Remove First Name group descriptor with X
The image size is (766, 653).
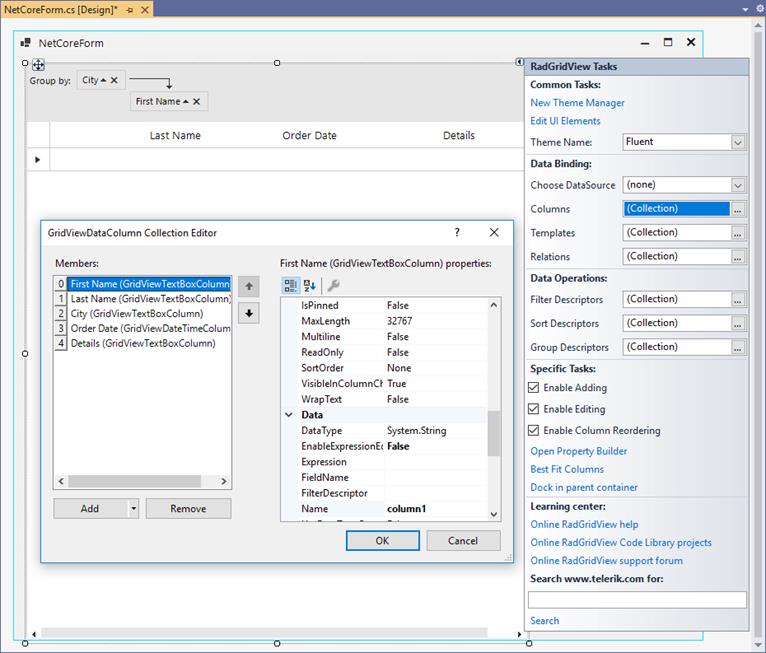(x=196, y=102)
